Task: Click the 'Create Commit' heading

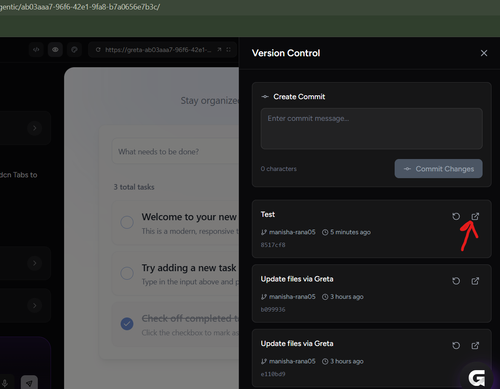Action: [299, 97]
